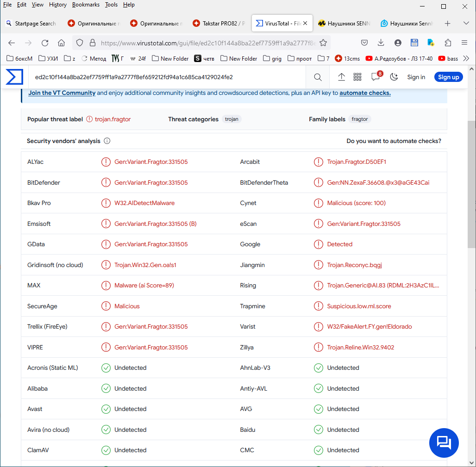Click the fragtor family label tag

pyautogui.click(x=360, y=119)
